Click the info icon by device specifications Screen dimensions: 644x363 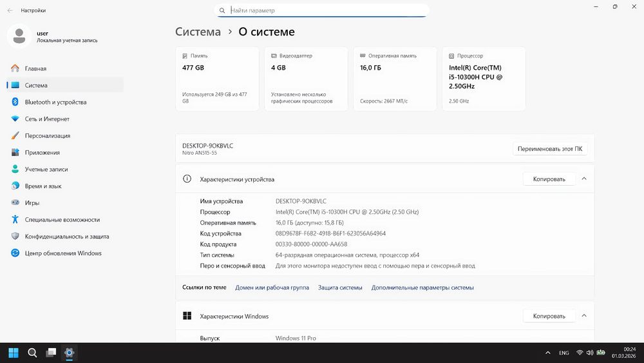click(x=187, y=179)
